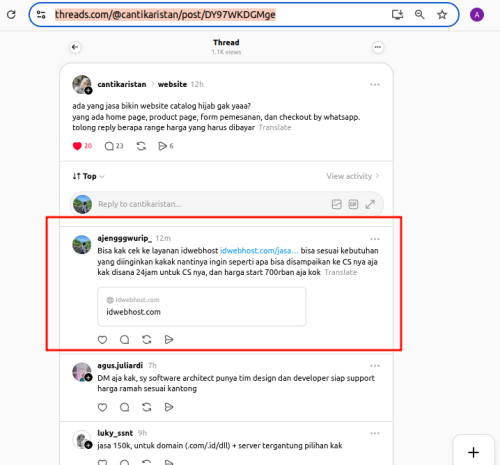Screen dimensions: 500x465
Task: Open the ajengggwurip_ username link
Action: tap(125, 238)
